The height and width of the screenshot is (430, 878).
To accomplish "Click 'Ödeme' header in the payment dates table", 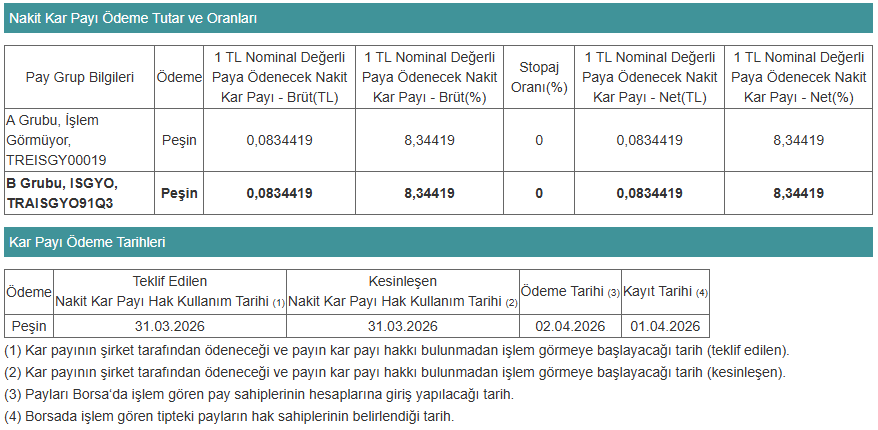I will [x=29, y=292].
